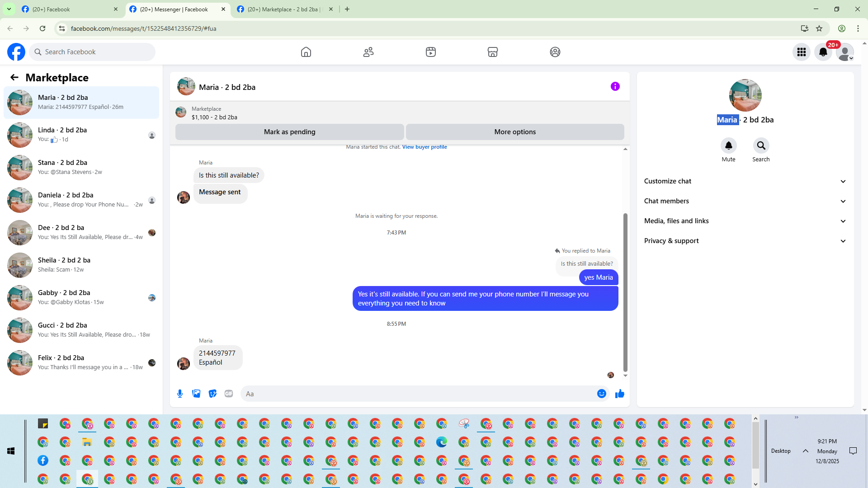This screenshot has height=488, width=868.
Task: Reload the page
Action: [42, 28]
